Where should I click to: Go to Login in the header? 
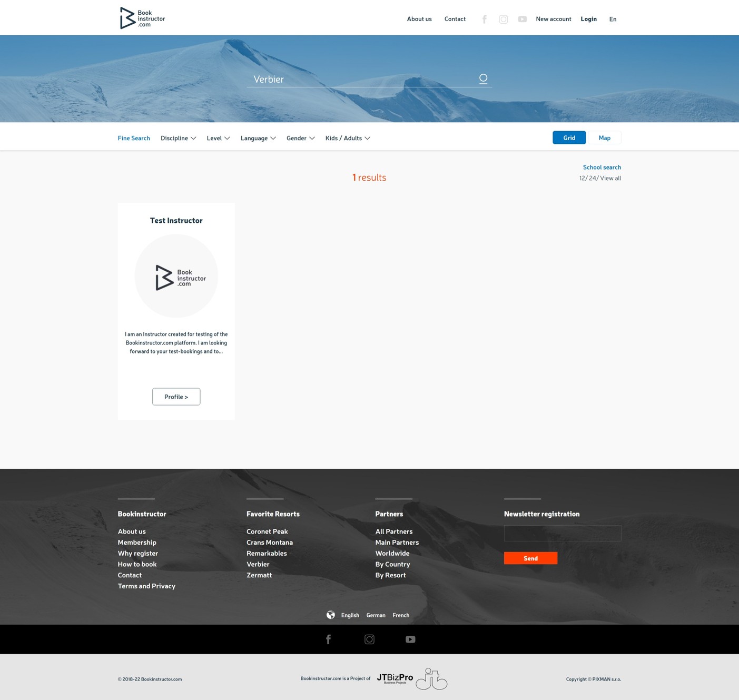click(x=588, y=19)
